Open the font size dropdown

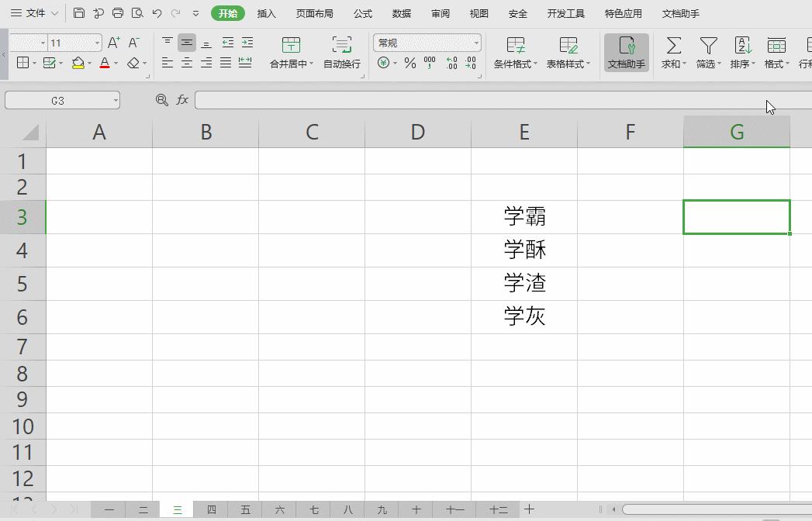(96, 43)
